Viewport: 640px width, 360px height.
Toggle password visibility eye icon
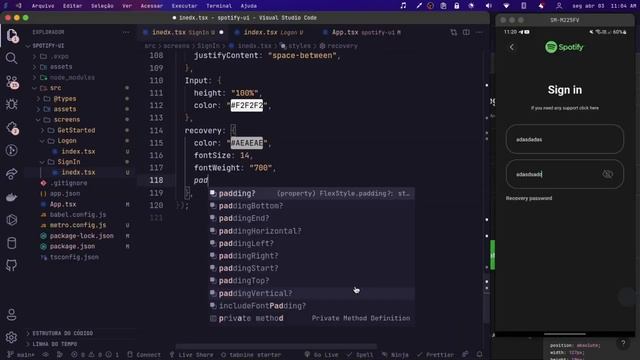(608, 174)
